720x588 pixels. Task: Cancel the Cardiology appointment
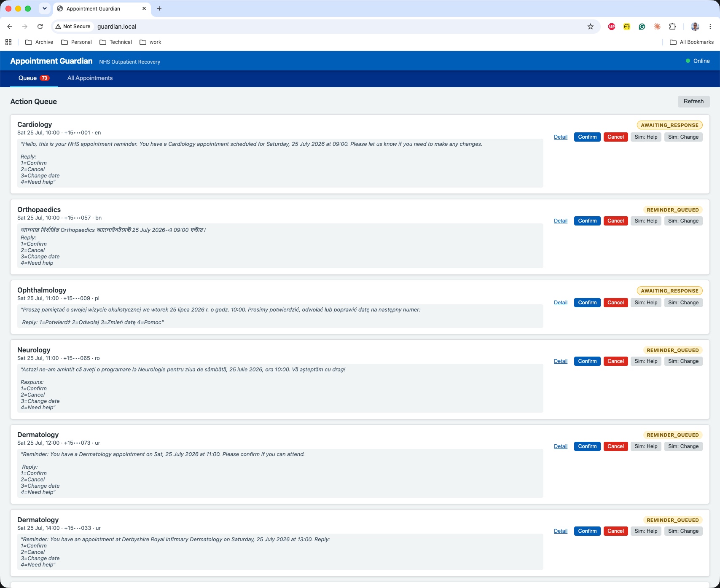[615, 137]
